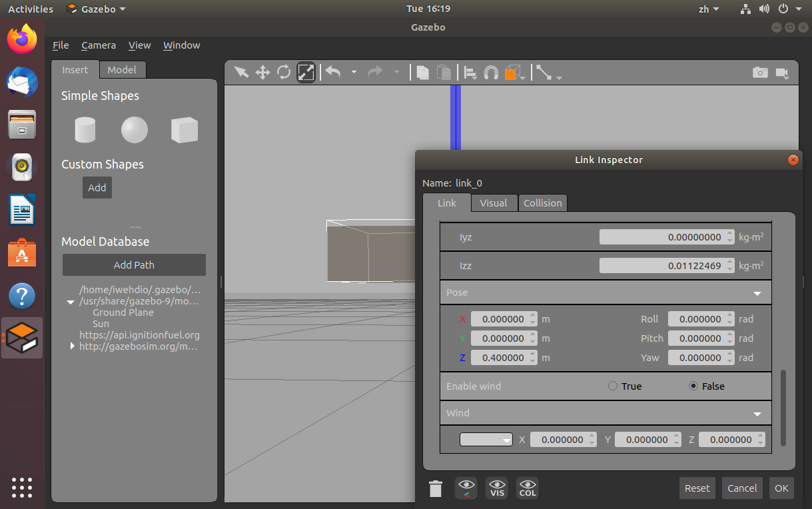Insert a cylinder simple shape
Screen dimensions: 812x509
pos(85,129)
